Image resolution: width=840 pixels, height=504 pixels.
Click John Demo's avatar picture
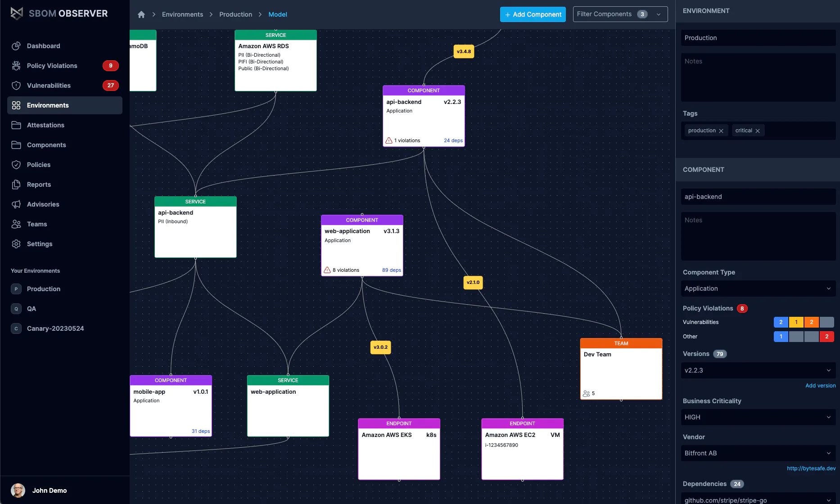pyautogui.click(x=18, y=490)
